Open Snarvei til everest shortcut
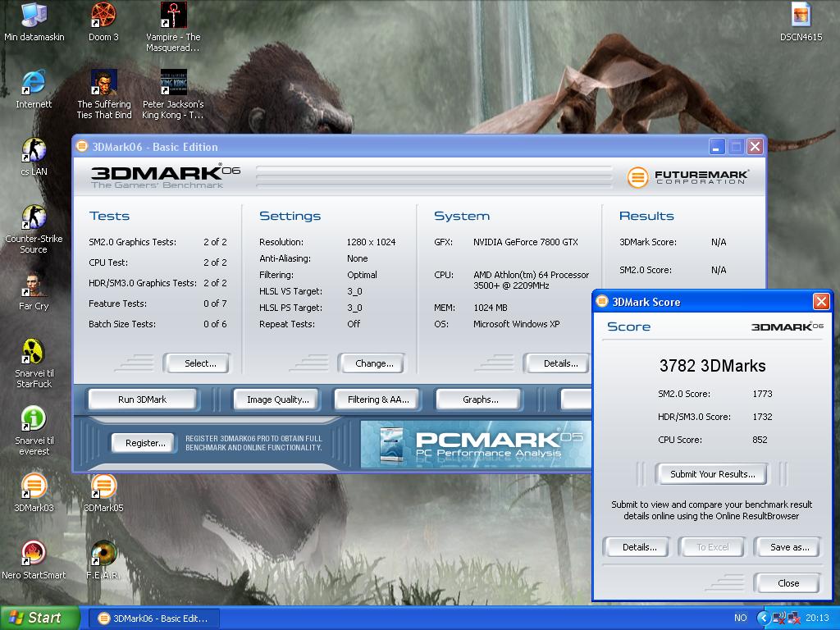 pyautogui.click(x=34, y=431)
